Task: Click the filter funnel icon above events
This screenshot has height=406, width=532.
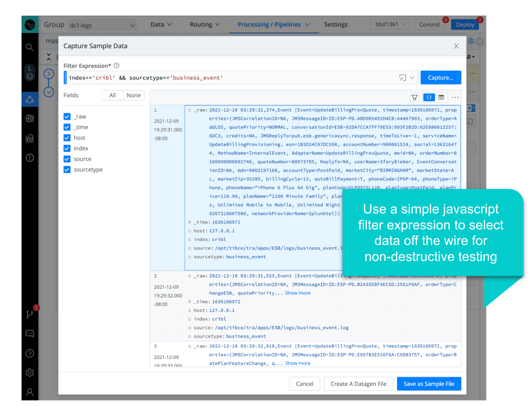Action: pos(414,97)
